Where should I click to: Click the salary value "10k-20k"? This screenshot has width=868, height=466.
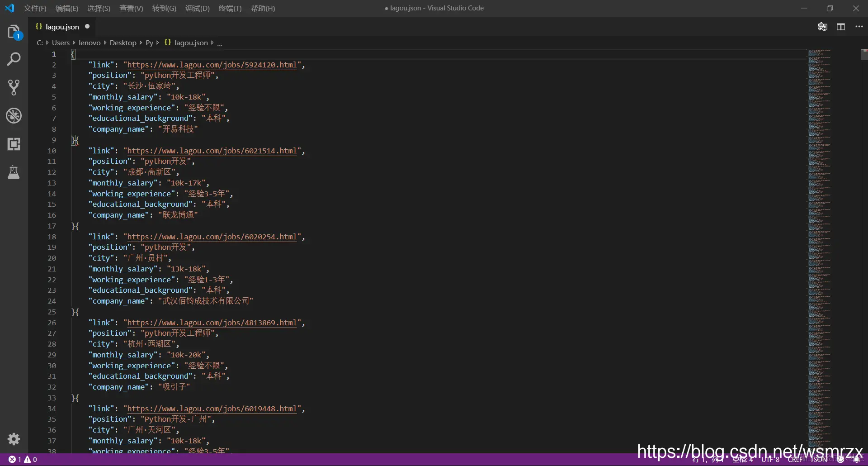point(186,355)
